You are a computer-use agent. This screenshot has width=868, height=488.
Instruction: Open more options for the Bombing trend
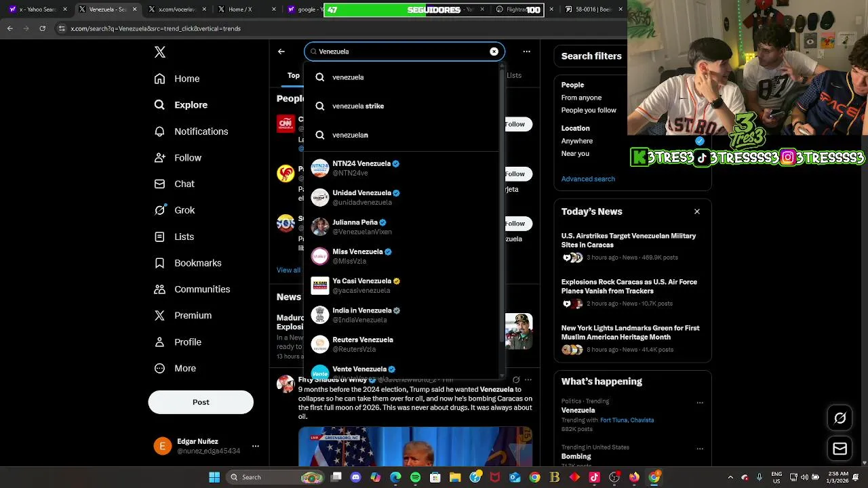coord(700,448)
